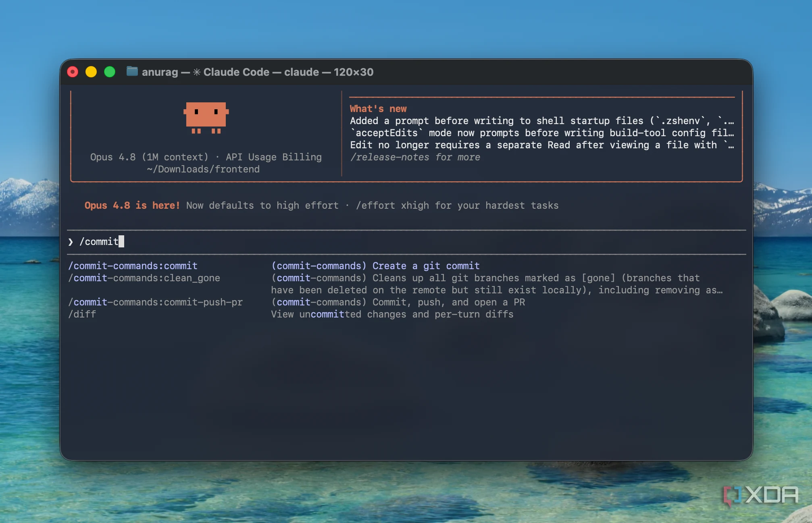
Task: Click the red close window button
Action: (73, 72)
